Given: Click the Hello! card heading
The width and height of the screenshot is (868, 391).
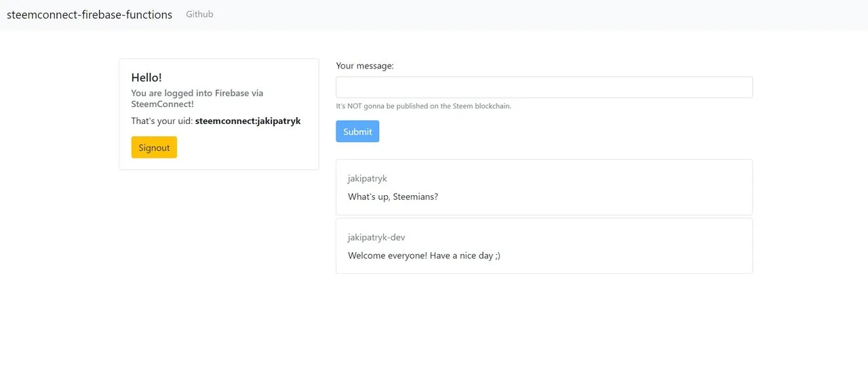Looking at the screenshot, I should point(146,78).
